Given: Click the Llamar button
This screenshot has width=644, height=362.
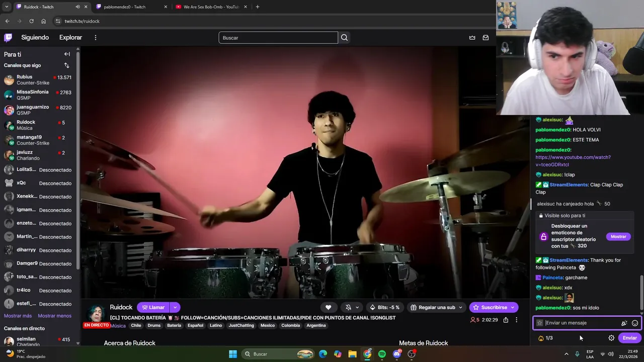Looking at the screenshot, I should point(153,307).
